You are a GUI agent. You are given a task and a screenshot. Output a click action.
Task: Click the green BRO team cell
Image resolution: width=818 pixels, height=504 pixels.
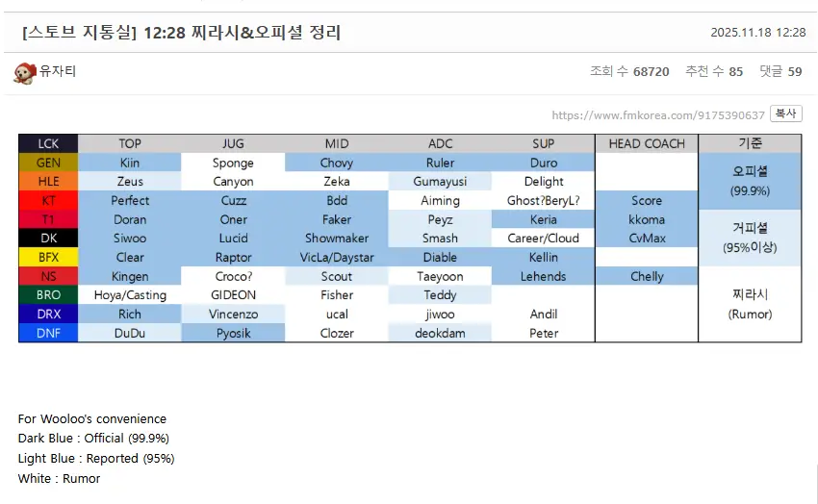point(48,295)
